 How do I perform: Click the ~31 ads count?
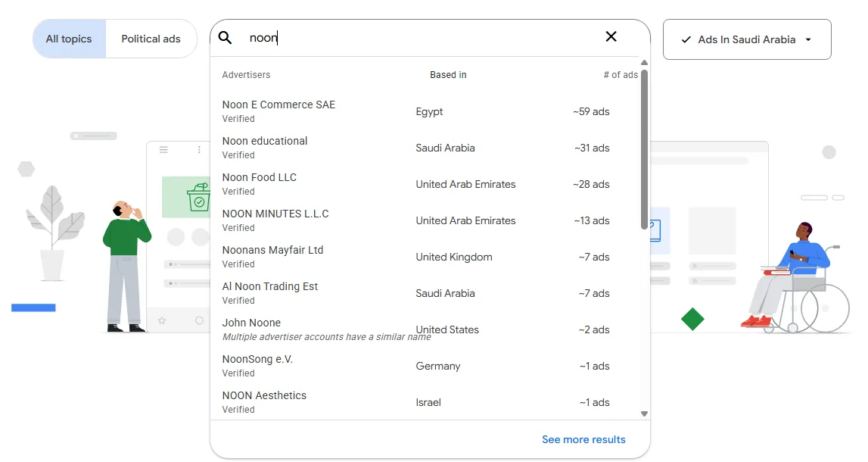(x=592, y=148)
